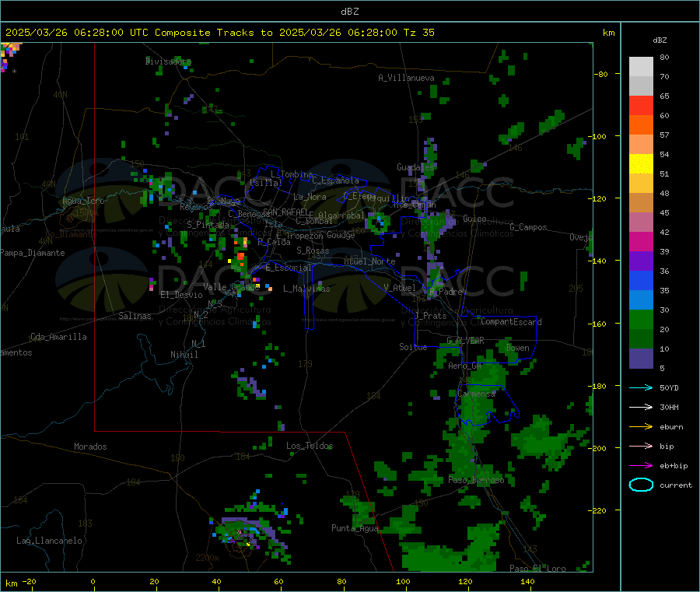This screenshot has width=700, height=592.
Task: Click the 'Carmensa' map label
Action: (476, 394)
